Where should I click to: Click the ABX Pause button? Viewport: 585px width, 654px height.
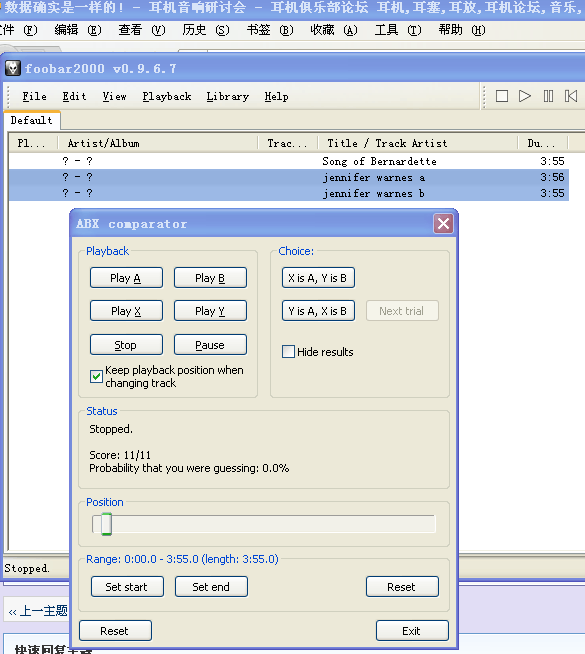tap(210, 345)
